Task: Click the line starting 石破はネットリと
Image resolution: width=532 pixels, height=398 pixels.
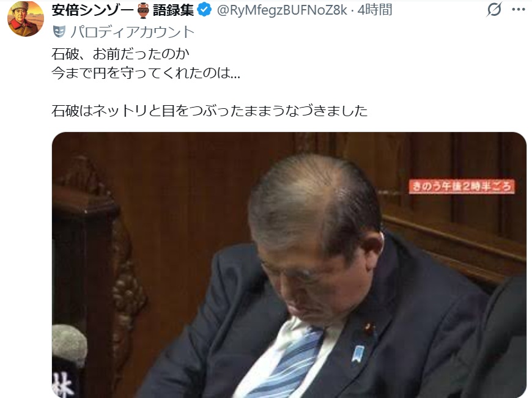Action: (210, 111)
